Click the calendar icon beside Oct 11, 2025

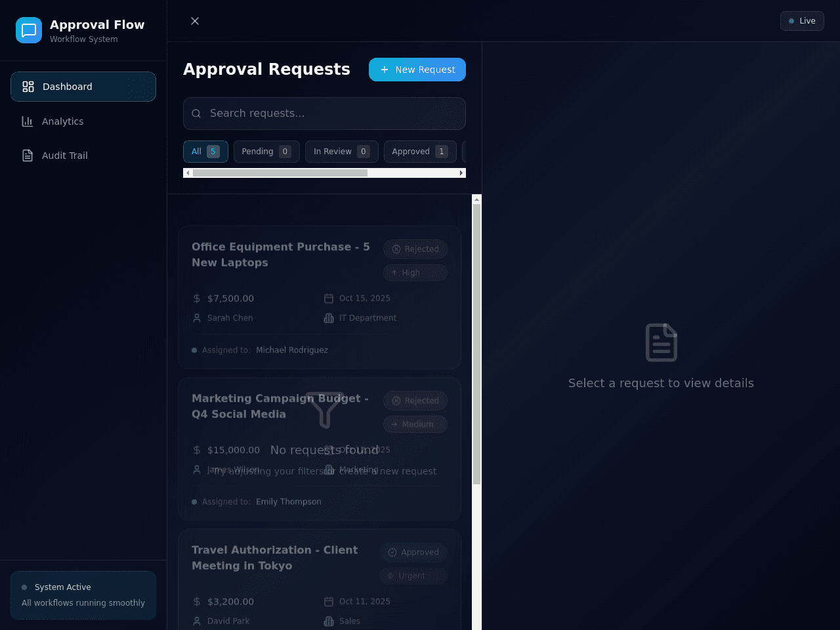pos(329,602)
